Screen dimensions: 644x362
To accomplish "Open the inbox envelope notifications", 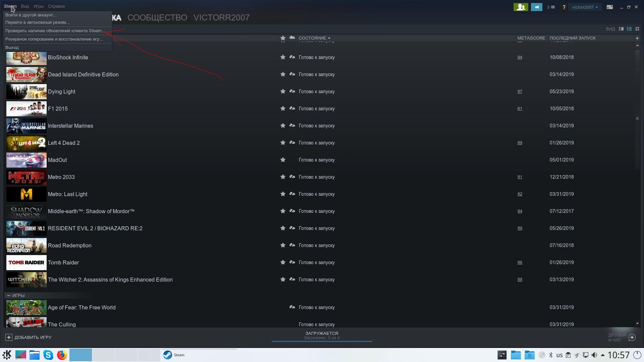I will point(551,7).
